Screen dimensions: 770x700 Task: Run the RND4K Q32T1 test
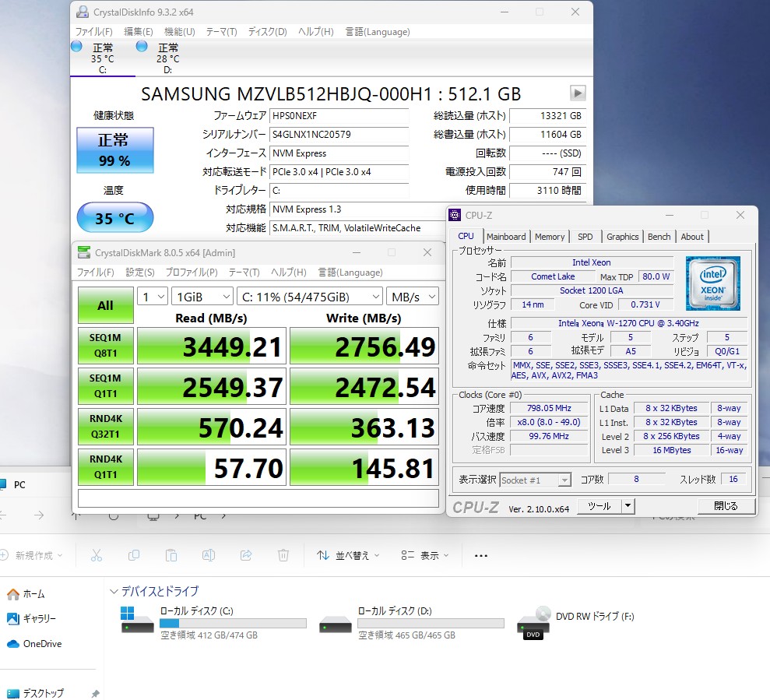[x=106, y=427]
